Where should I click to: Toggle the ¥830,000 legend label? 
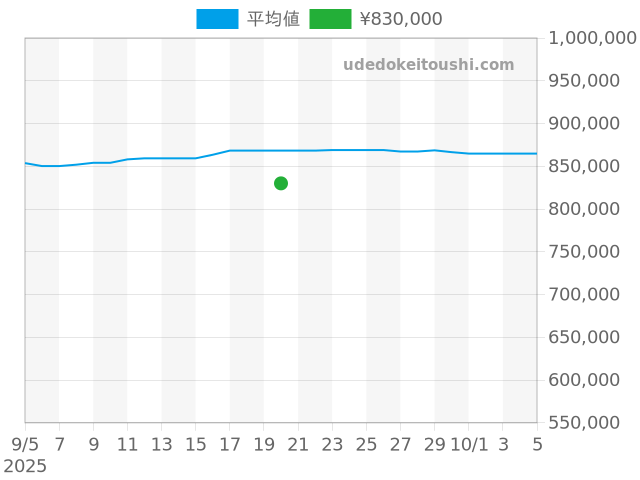coord(400,19)
